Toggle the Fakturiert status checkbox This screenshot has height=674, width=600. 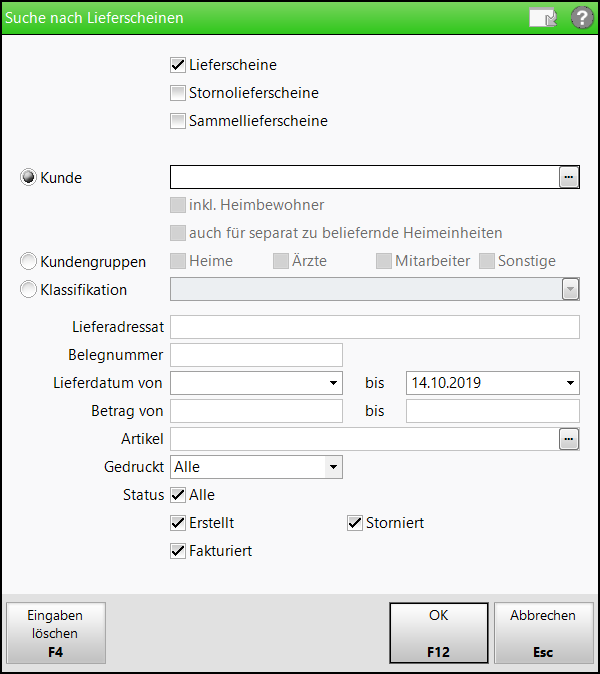click(x=178, y=551)
